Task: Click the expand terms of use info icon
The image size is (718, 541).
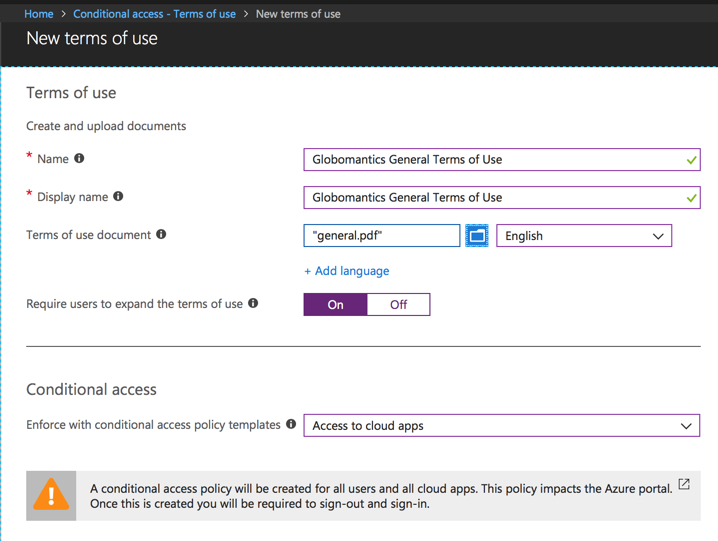Action: coord(253,303)
